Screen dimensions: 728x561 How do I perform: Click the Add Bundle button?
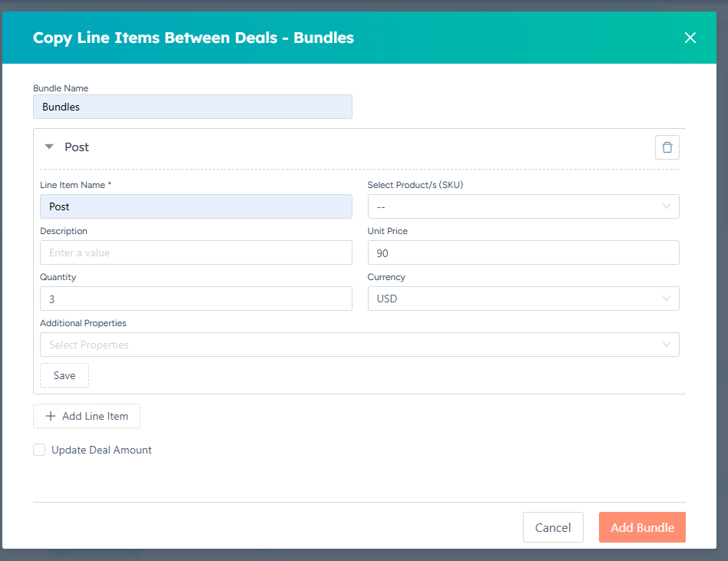point(642,527)
